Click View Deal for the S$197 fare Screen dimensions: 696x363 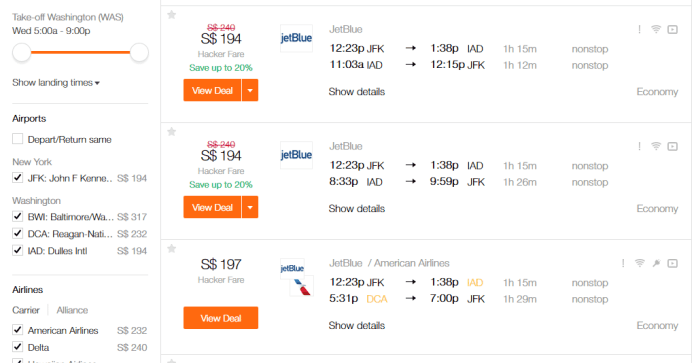[x=221, y=318]
